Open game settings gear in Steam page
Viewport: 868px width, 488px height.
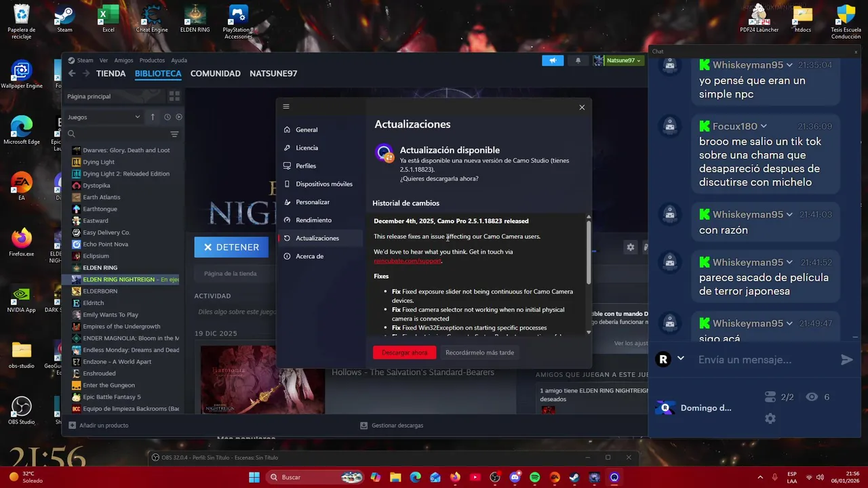(x=631, y=247)
